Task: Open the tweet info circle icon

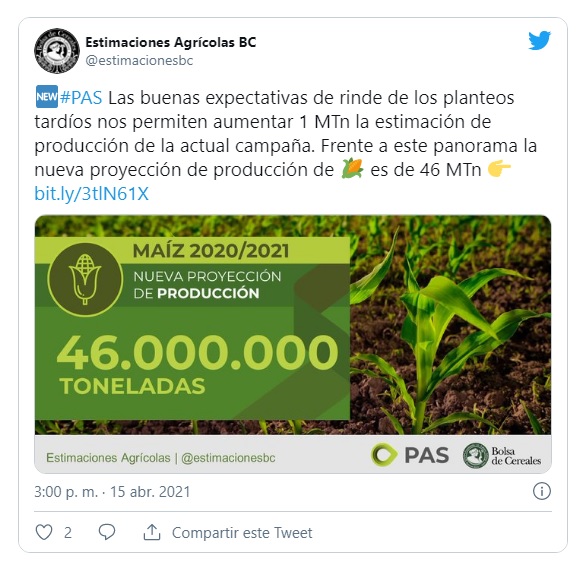Action: 542,491
